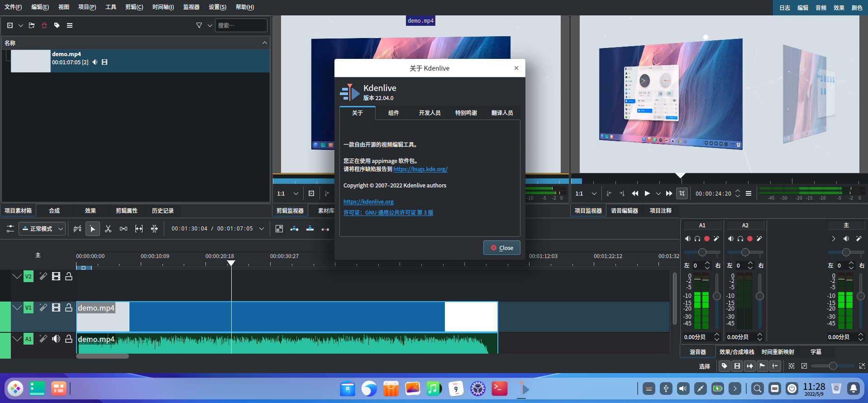868x403 pixels.
Task: Click the red delete clip icon in project bin
Action: (x=44, y=25)
